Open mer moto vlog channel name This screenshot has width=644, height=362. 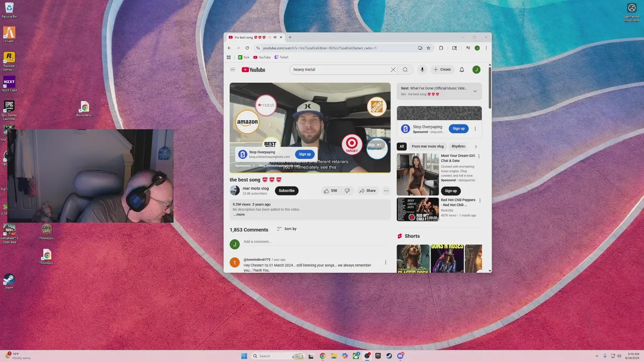(256, 189)
